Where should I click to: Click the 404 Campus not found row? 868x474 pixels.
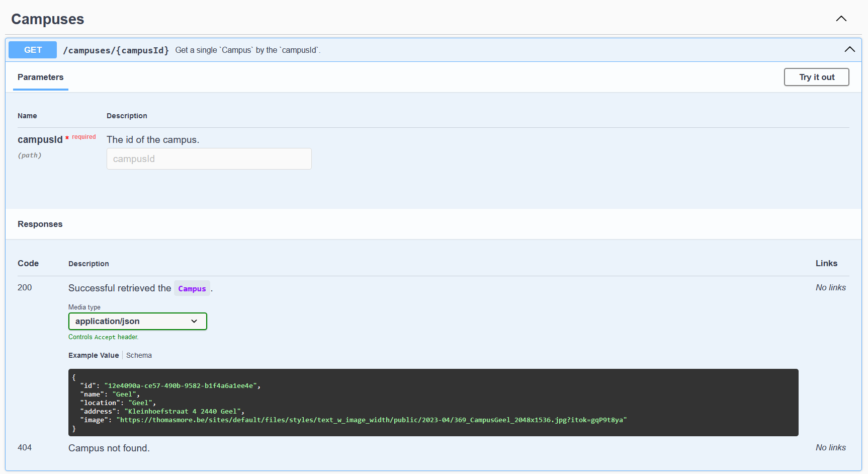click(109, 448)
